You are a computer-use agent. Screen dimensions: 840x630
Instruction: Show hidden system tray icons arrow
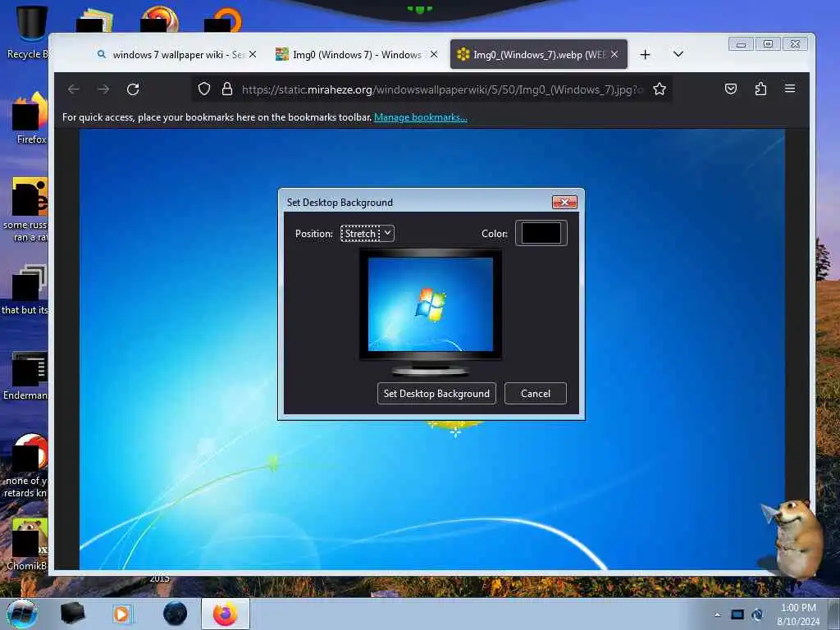tap(717, 614)
